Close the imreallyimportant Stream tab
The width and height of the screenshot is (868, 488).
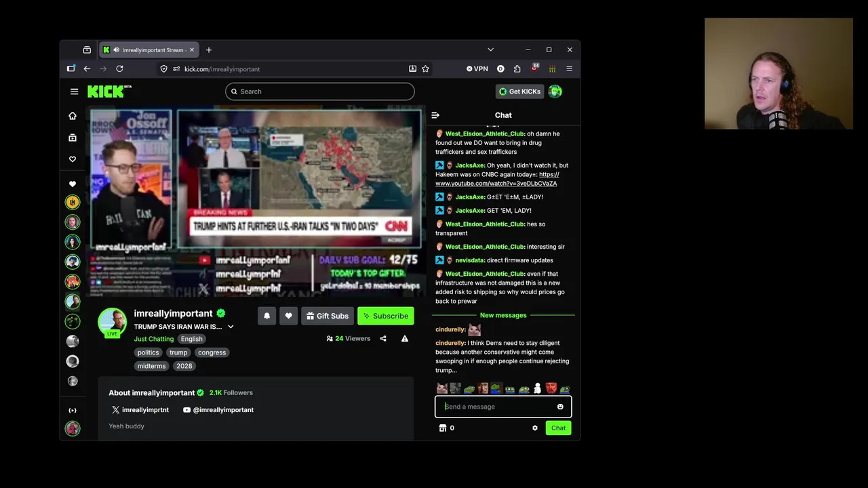pos(192,49)
